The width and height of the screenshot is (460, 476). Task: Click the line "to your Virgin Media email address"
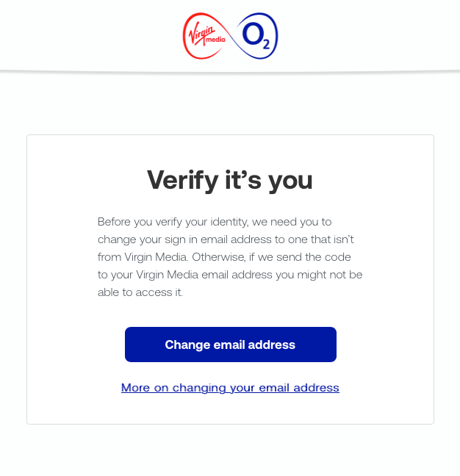point(230,275)
